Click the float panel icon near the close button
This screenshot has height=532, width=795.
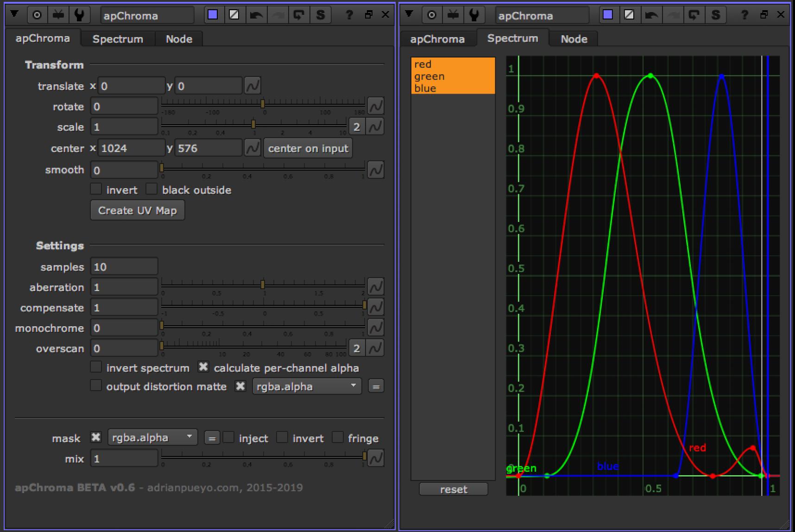point(369,14)
